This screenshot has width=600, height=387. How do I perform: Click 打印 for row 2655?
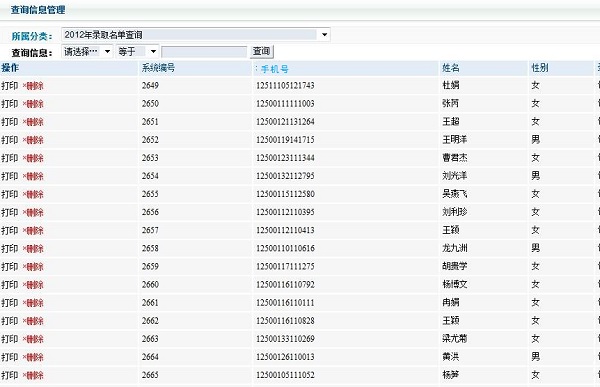pyautogui.click(x=10, y=194)
